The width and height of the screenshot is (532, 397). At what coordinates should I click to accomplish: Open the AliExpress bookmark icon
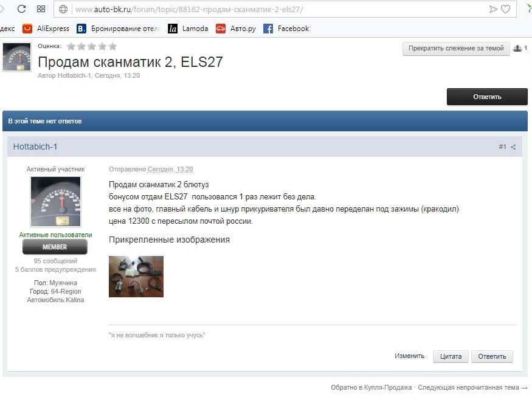[x=27, y=29]
